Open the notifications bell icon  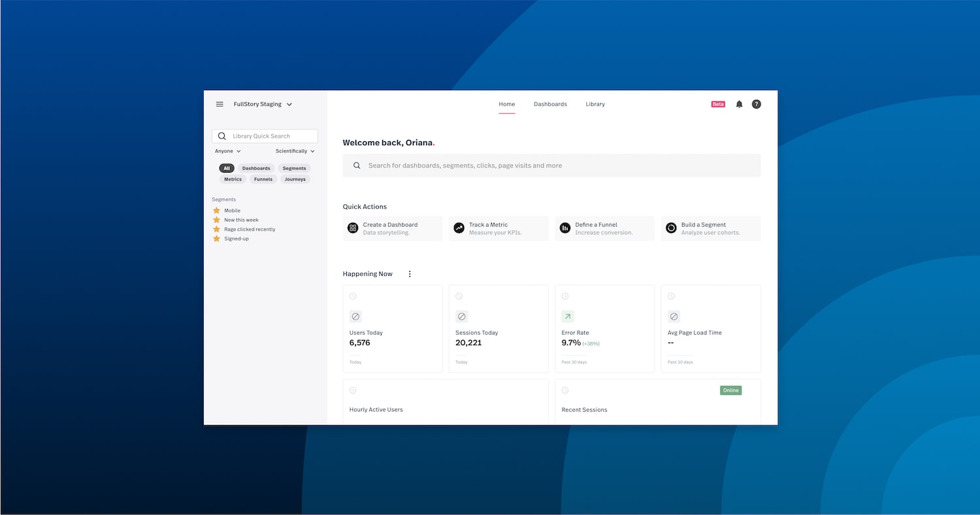tap(739, 104)
